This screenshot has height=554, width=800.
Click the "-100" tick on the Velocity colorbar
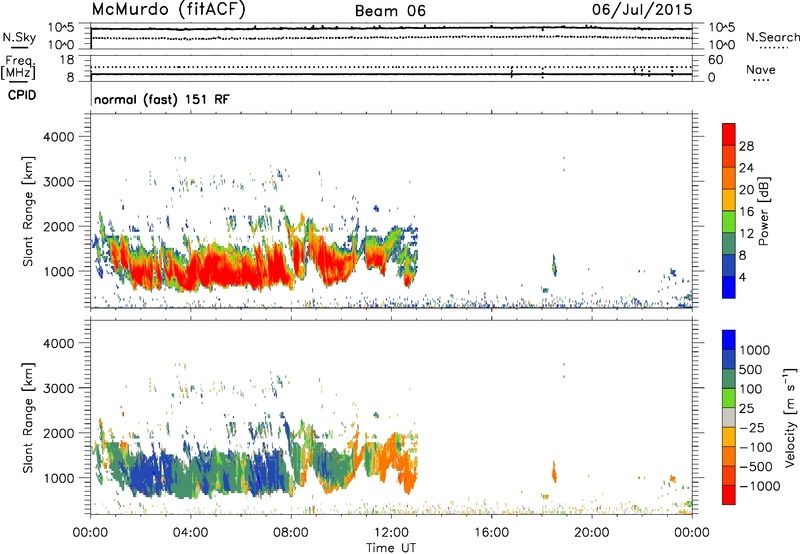point(756,447)
